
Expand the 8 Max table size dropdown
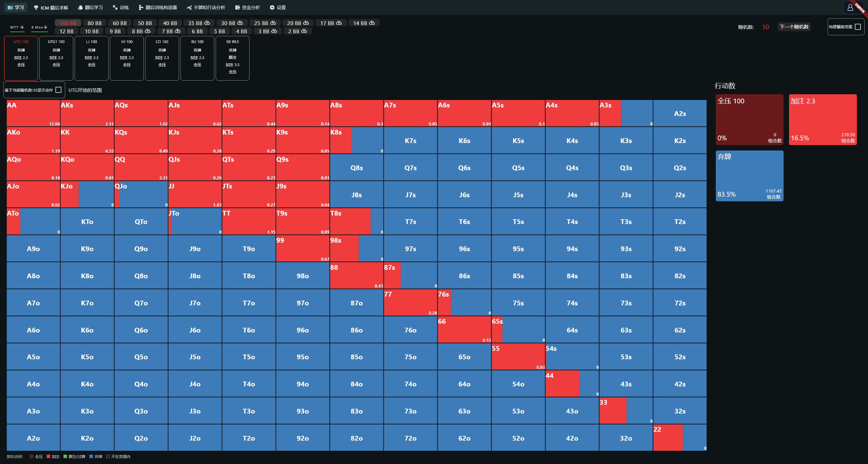[39, 27]
